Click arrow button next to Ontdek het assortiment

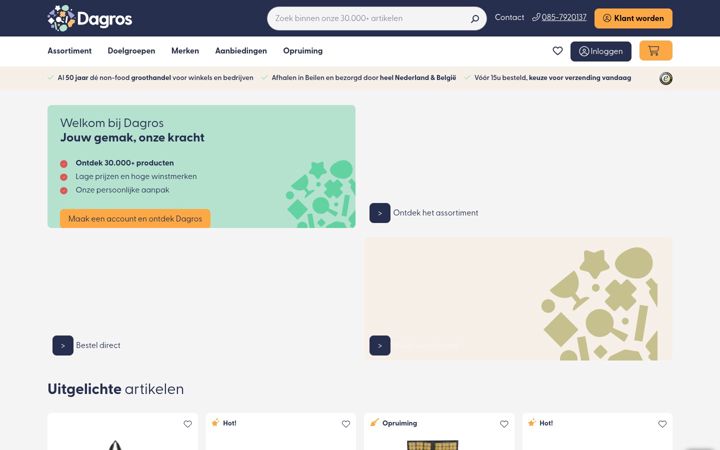click(380, 213)
